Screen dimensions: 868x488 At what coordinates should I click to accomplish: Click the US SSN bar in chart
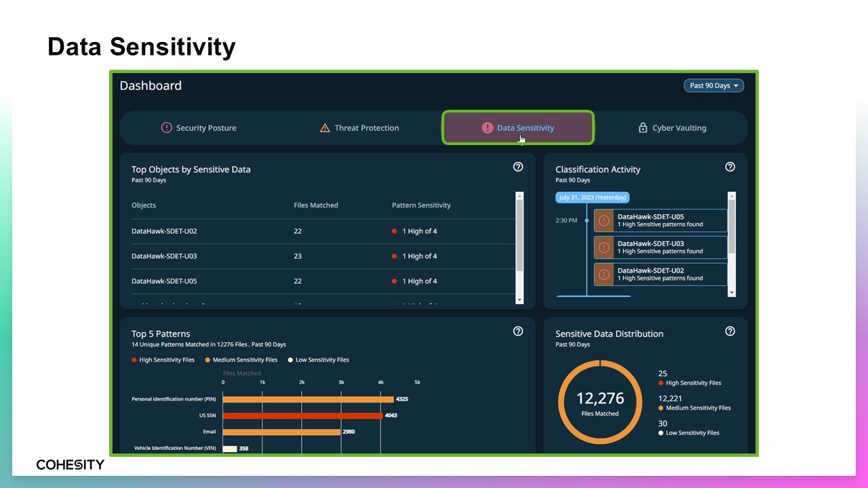tap(302, 415)
